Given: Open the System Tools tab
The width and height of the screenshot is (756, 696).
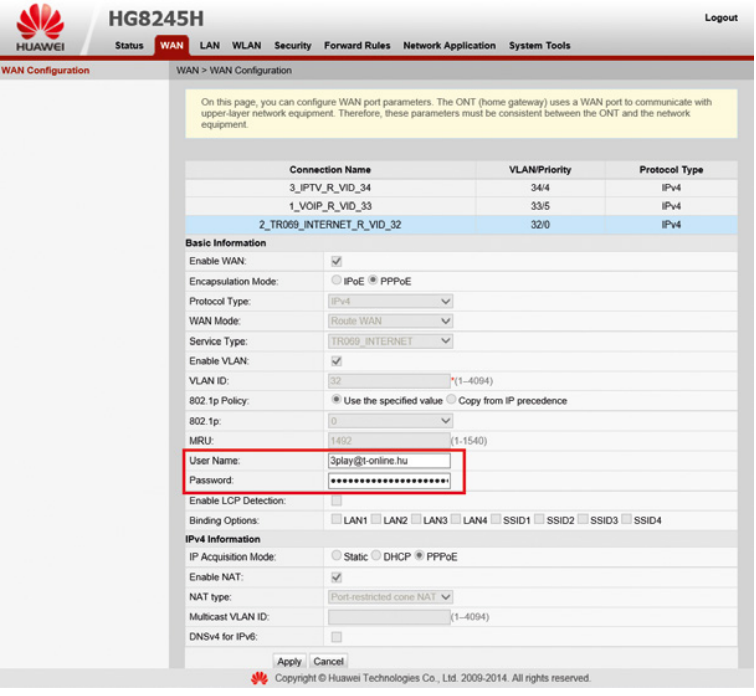Looking at the screenshot, I should click(x=540, y=45).
